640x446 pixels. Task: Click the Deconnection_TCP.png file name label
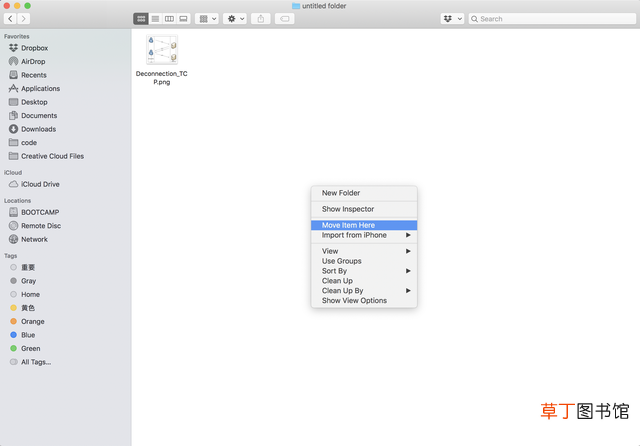pyautogui.click(x=162, y=78)
